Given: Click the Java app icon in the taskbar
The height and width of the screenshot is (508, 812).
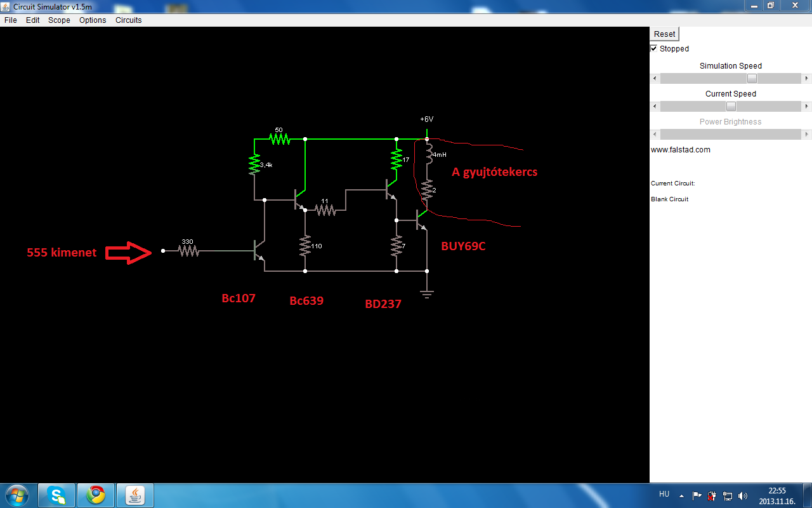Looking at the screenshot, I should (x=134, y=495).
